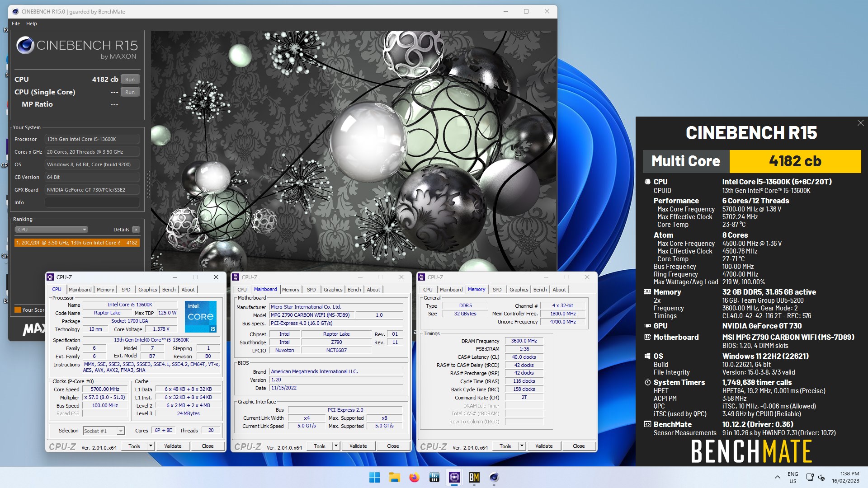Click Validate in left CPU-Z window

[173, 446]
